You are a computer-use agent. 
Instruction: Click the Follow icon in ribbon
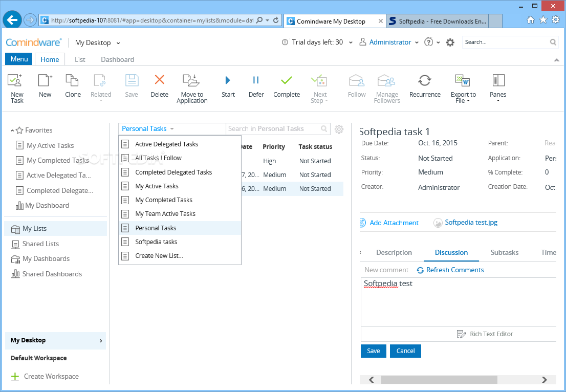(357, 80)
